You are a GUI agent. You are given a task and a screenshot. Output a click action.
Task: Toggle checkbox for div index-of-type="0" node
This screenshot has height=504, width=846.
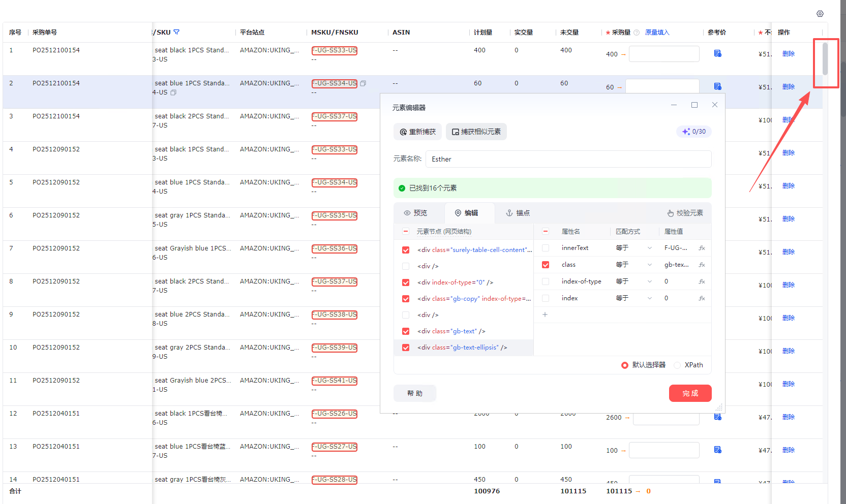click(406, 282)
